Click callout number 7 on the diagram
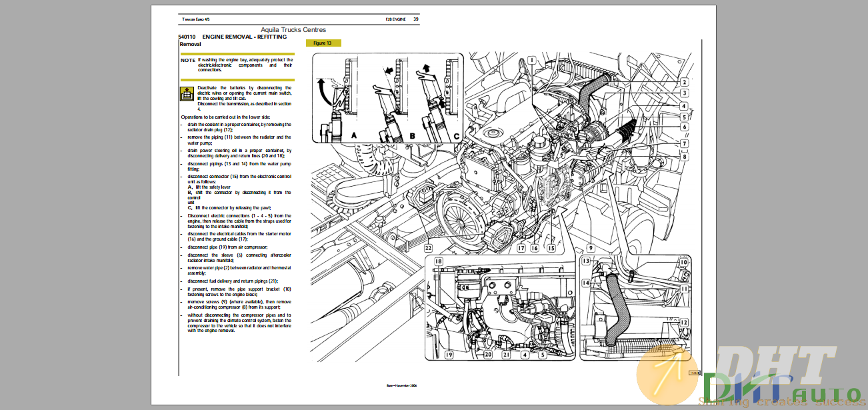The width and height of the screenshot is (868, 410). (x=684, y=143)
